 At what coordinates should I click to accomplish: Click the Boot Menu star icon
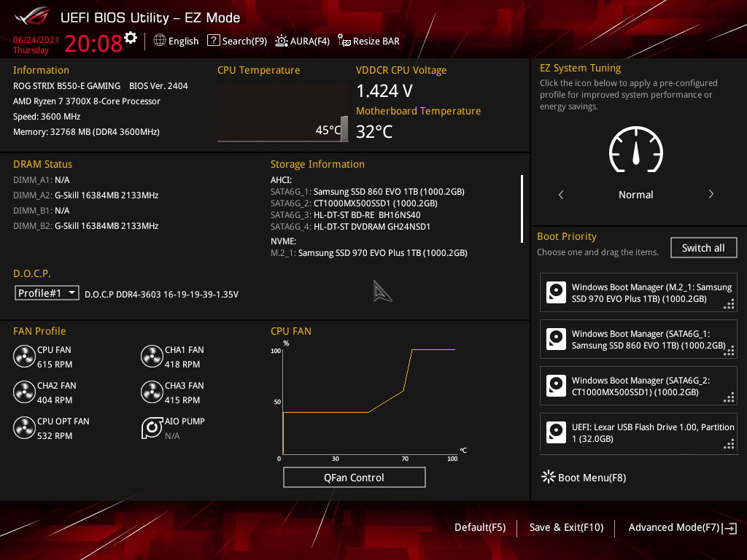click(549, 477)
